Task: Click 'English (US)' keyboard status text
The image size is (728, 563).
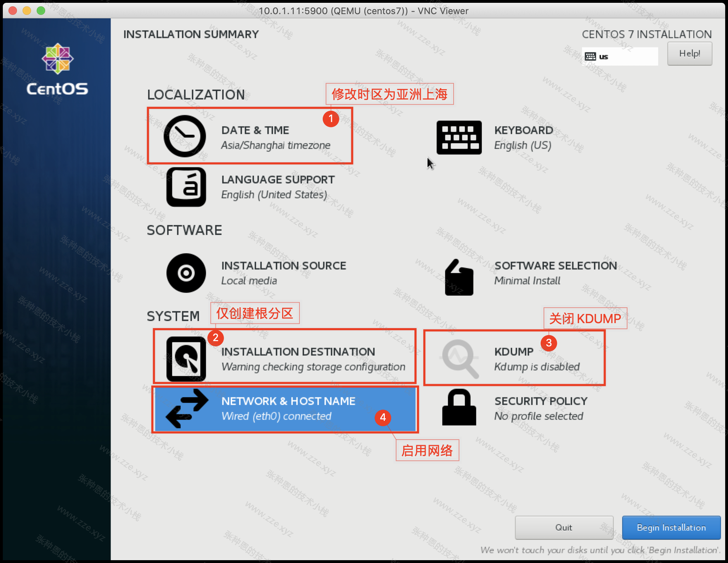Action: [x=522, y=145]
